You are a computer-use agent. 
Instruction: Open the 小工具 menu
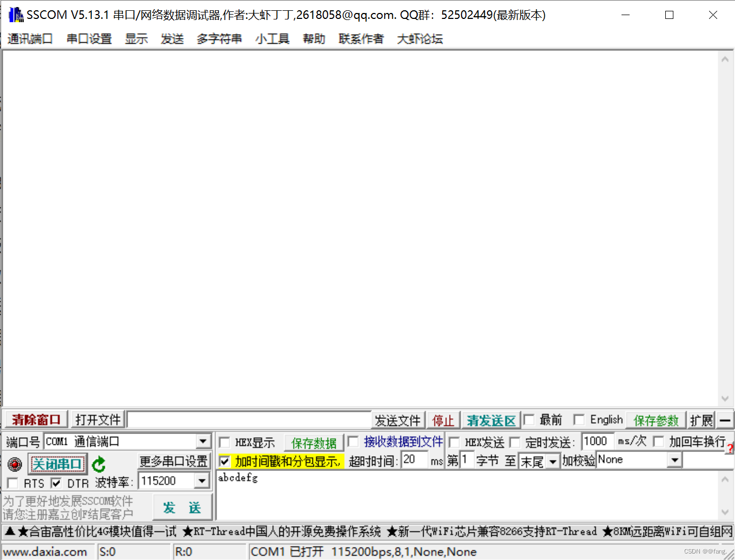[272, 39]
